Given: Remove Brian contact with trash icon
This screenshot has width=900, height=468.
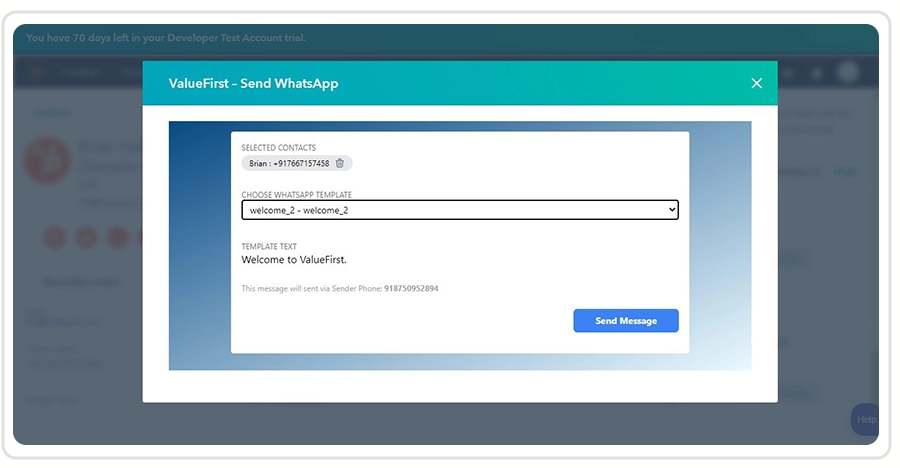Looking at the screenshot, I should tap(340, 163).
